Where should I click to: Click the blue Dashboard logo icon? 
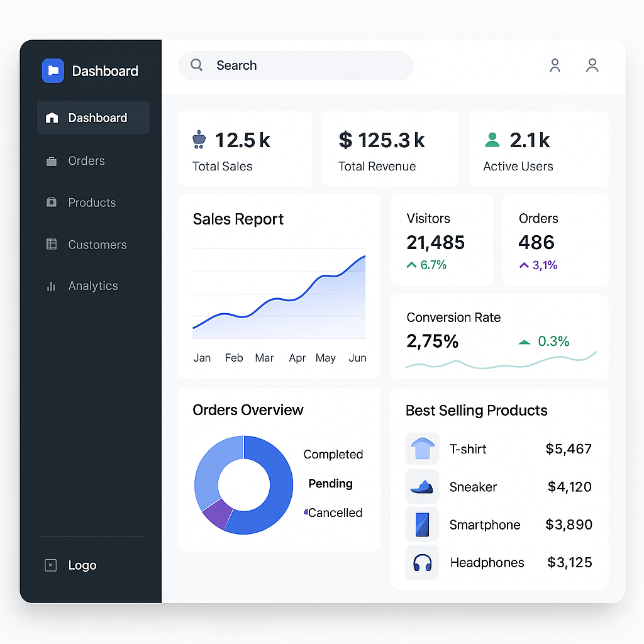pyautogui.click(x=53, y=71)
